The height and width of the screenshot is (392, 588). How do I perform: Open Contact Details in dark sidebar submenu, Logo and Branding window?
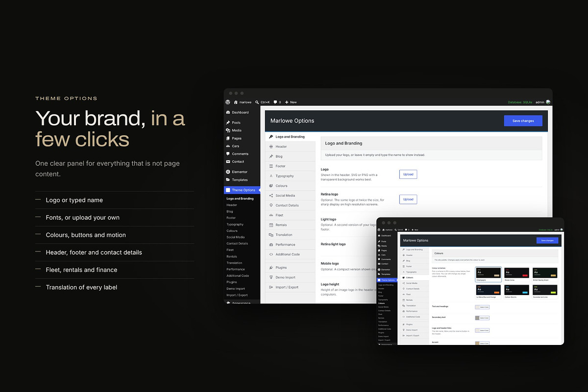[237, 244]
